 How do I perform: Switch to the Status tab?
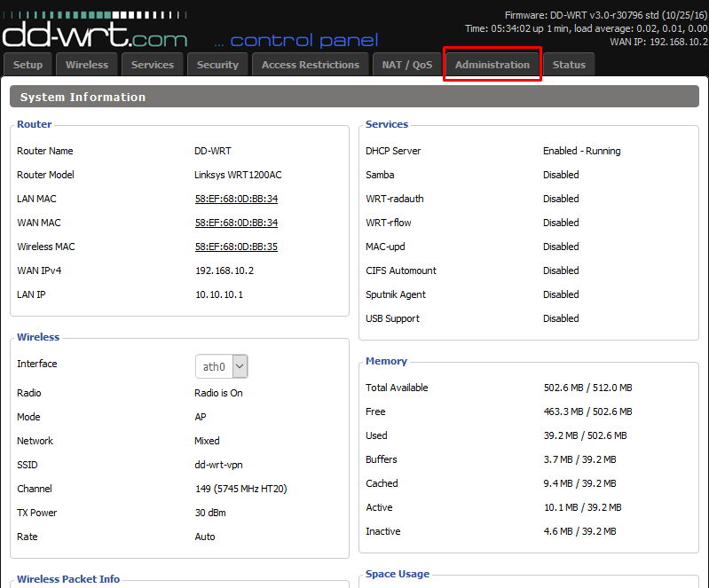569,65
